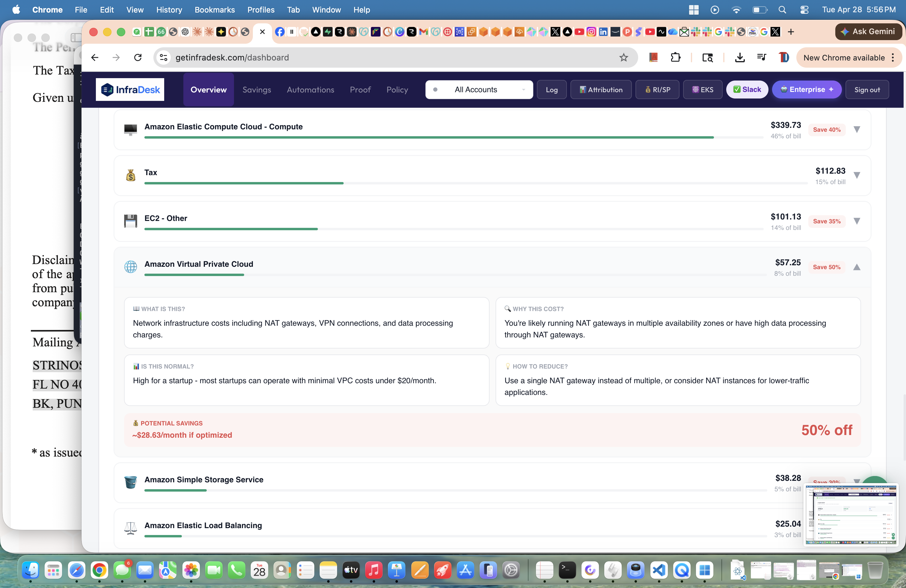Click Sign out
This screenshot has height=588, width=906.
pos(867,90)
